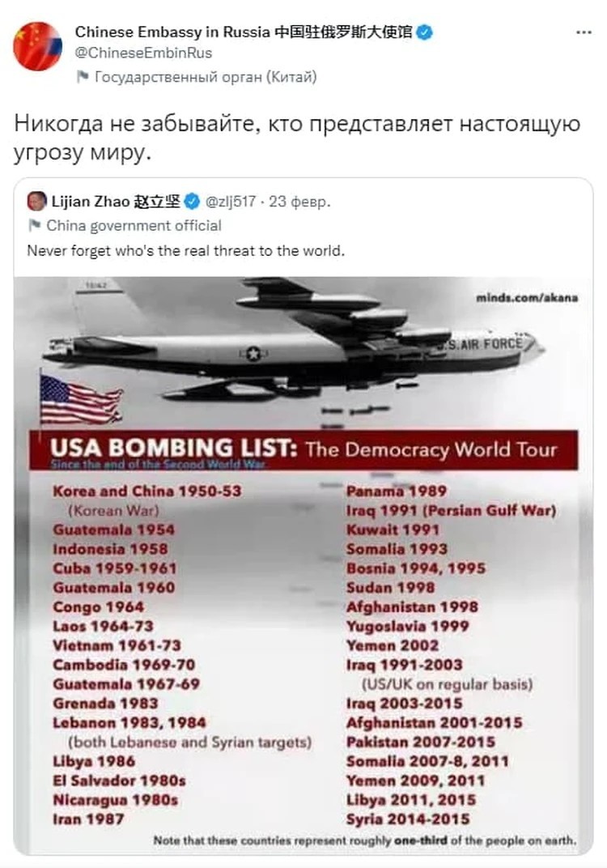Open the three-dot more options menu

coord(584,32)
